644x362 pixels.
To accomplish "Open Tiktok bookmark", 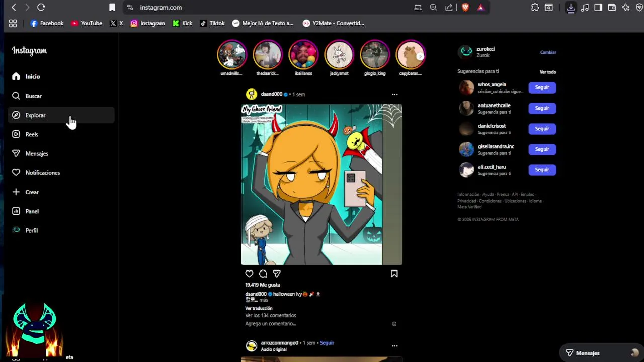I will point(212,23).
